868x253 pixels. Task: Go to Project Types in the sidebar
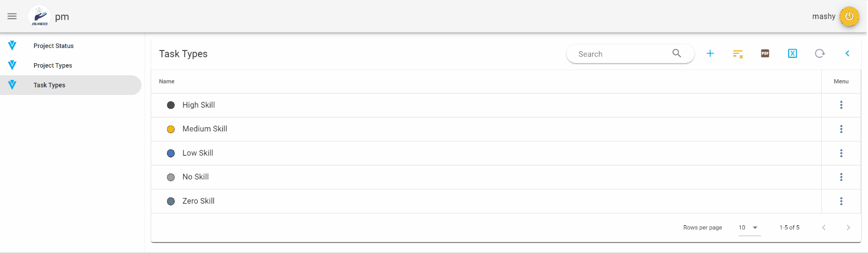[53, 65]
